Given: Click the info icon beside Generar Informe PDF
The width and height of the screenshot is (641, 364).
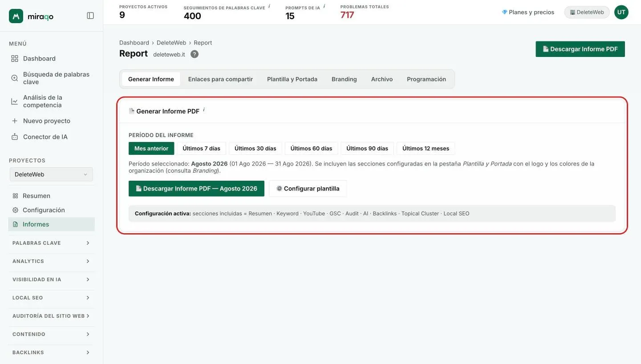Looking at the screenshot, I should [x=204, y=109].
